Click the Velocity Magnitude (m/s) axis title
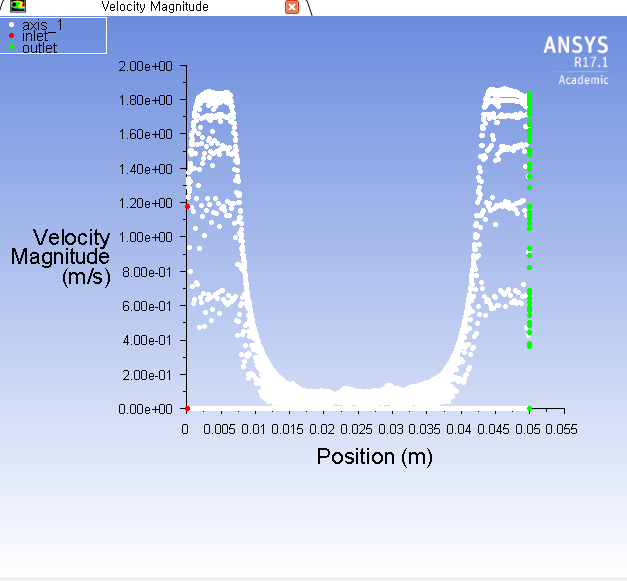 tap(60, 257)
